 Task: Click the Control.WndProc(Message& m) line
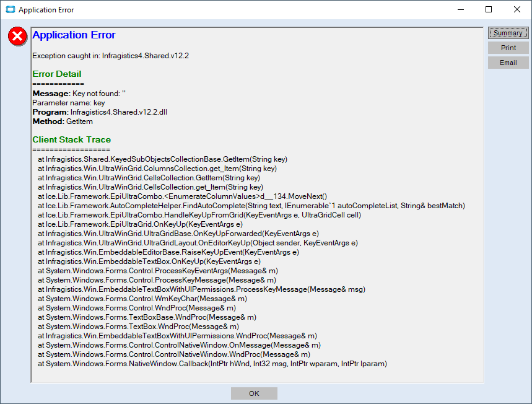point(137,308)
